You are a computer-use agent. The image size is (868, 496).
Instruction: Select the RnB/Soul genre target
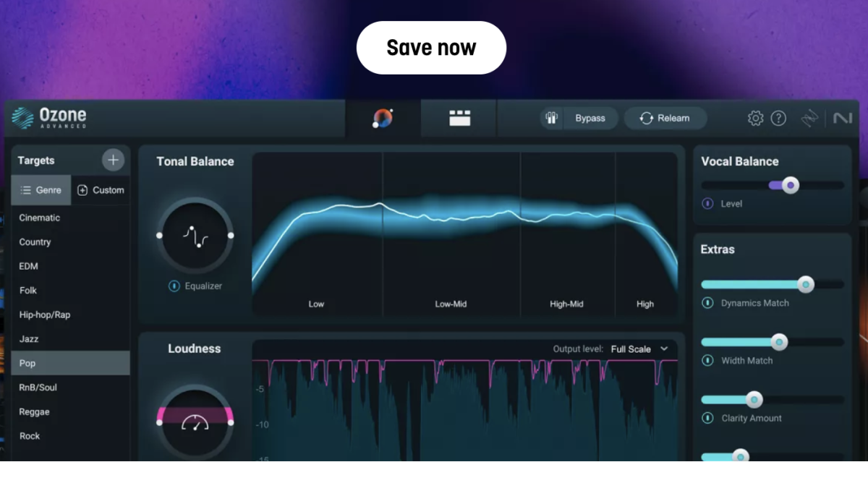click(x=71, y=388)
